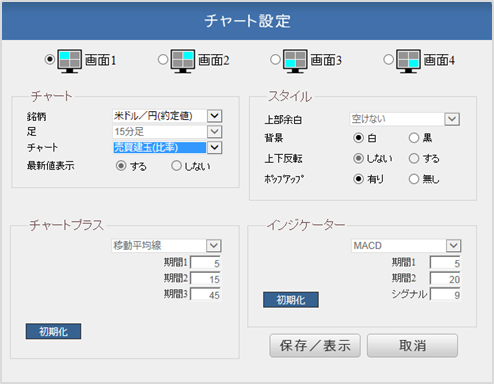Click the MACD combo box text
Image resolution: width=494 pixels, height=384 pixels.
click(x=368, y=246)
